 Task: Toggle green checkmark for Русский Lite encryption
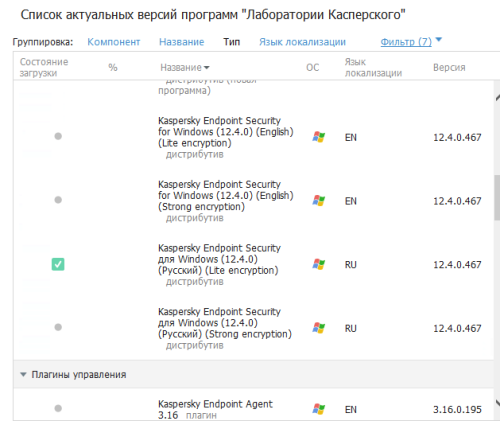click(x=58, y=264)
